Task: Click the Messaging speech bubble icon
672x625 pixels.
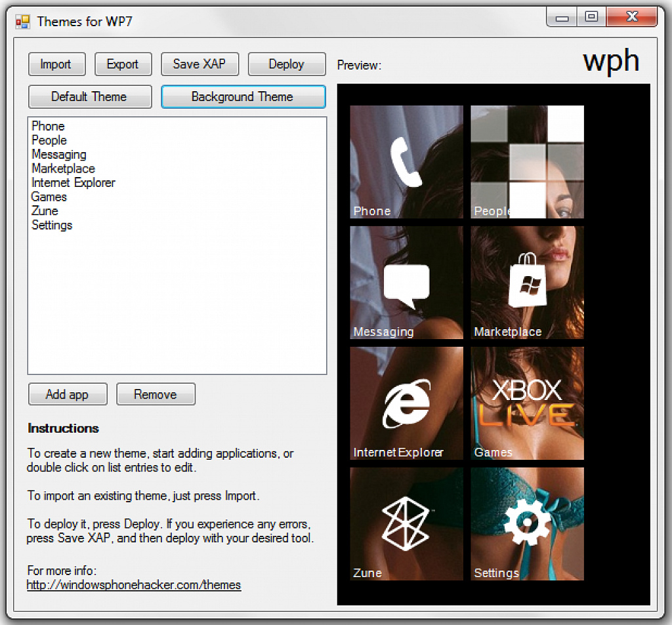Action: 407,286
